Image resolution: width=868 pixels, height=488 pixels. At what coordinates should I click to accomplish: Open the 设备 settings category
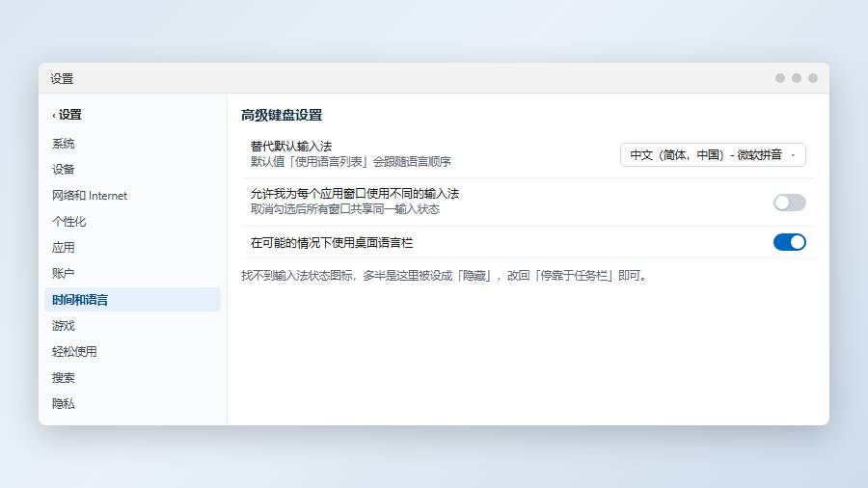click(132, 170)
